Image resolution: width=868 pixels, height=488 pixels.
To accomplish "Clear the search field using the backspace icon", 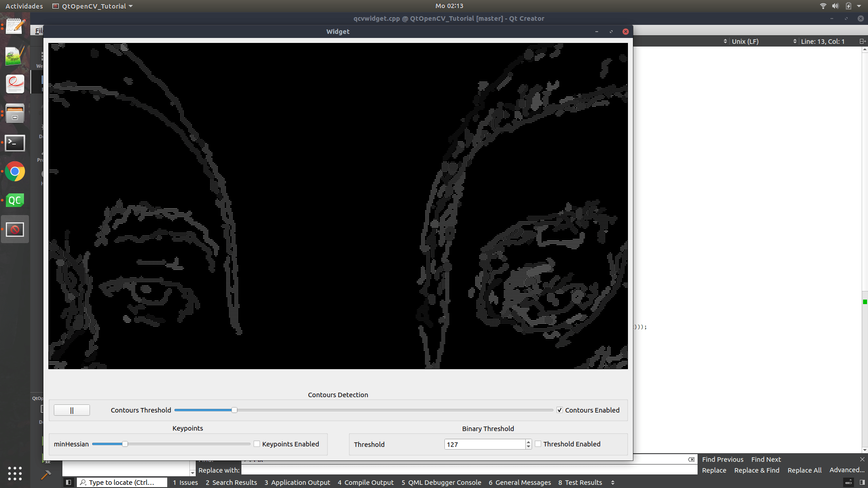I will click(x=691, y=460).
